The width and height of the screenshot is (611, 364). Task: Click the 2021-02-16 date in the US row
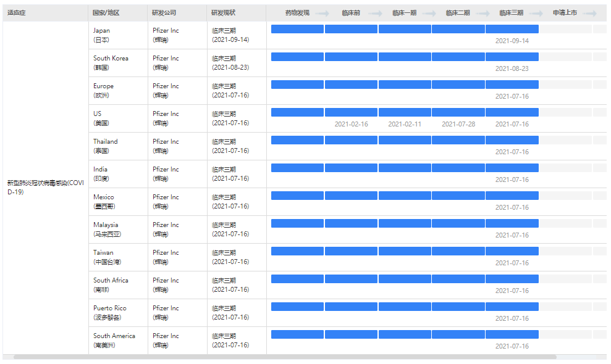[351, 124]
